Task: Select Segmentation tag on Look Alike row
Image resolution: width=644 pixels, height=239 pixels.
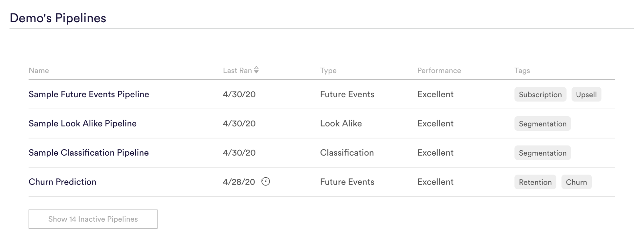Action: tap(542, 124)
